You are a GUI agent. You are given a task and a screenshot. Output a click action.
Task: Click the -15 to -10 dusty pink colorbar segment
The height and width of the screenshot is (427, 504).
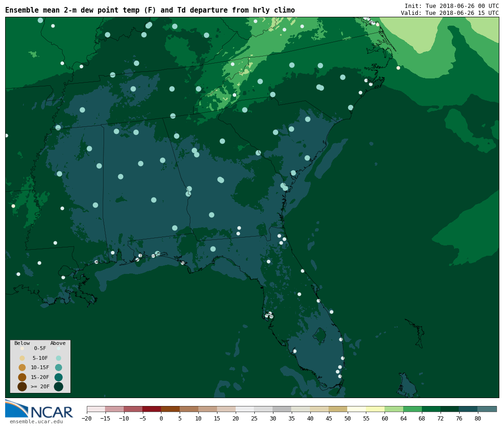[x=115, y=409]
